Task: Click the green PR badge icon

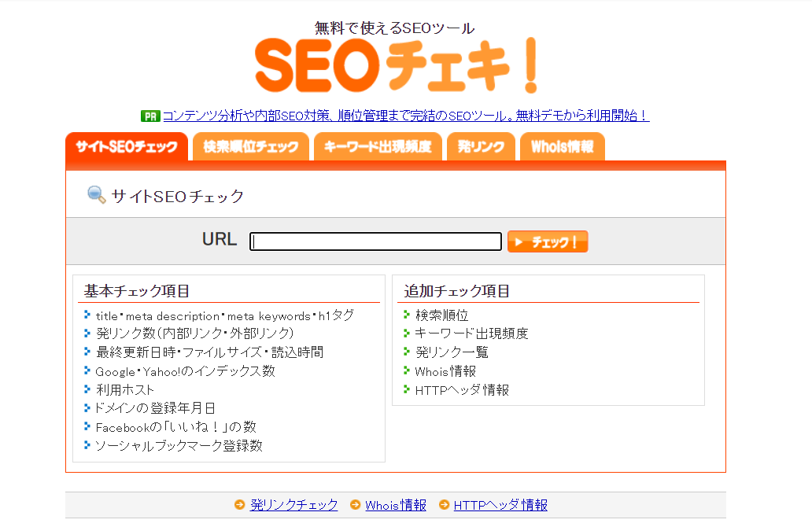Action: click(150, 116)
